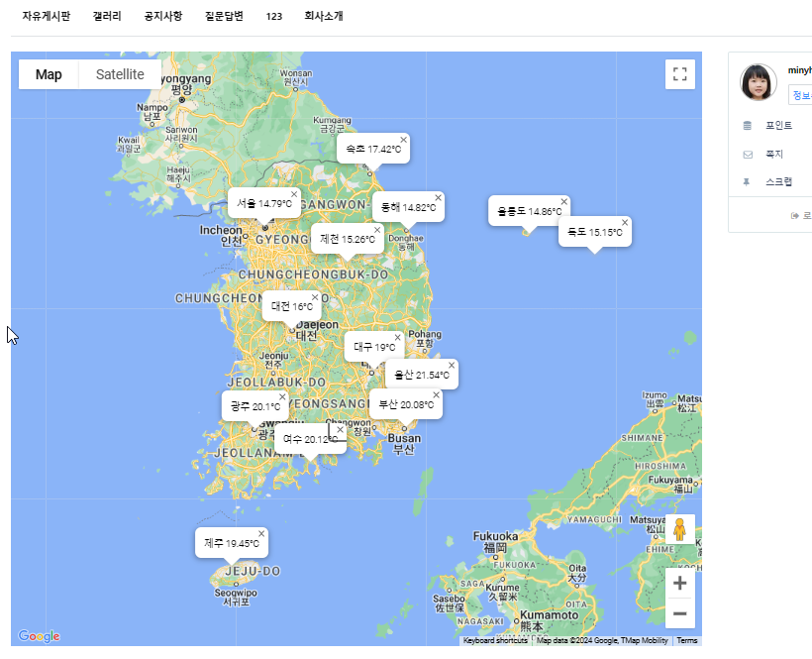Zoom out using the map minus button
Screen dimensions: 812x659
coord(679,614)
